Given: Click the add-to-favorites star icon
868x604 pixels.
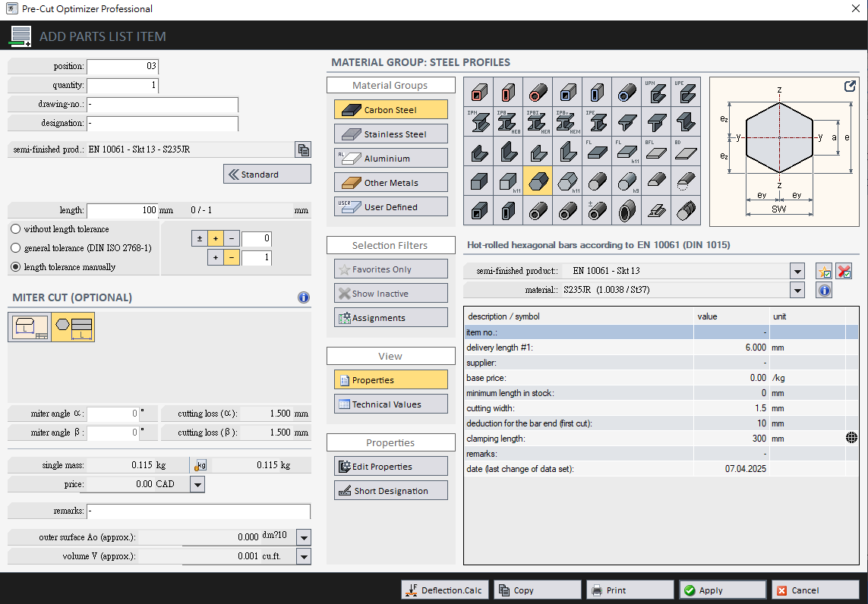Looking at the screenshot, I should click(824, 272).
